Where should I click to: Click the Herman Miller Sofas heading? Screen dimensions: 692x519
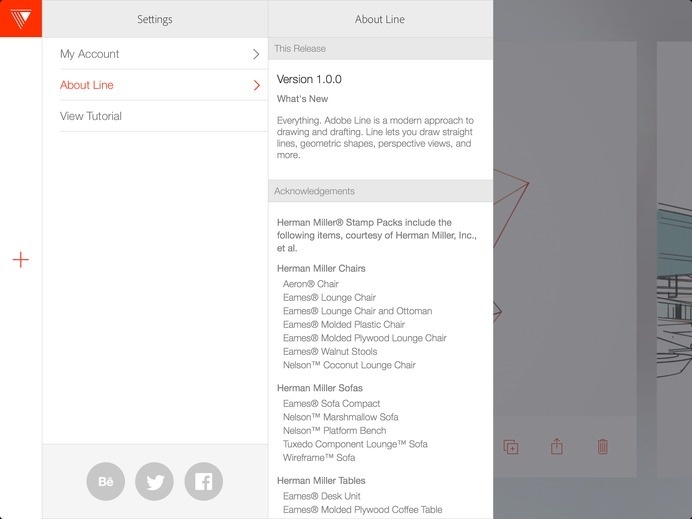point(320,388)
